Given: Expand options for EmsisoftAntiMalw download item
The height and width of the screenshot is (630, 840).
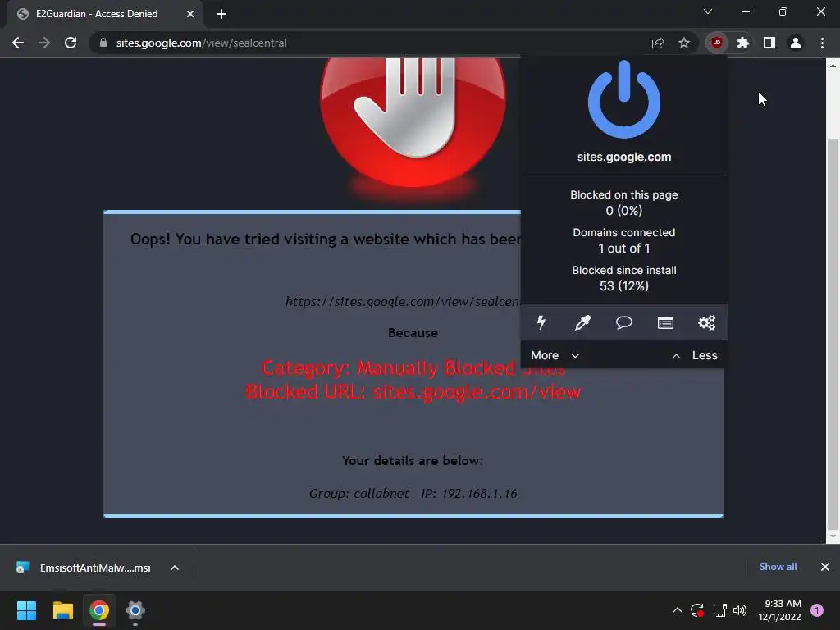Looking at the screenshot, I should [175, 568].
